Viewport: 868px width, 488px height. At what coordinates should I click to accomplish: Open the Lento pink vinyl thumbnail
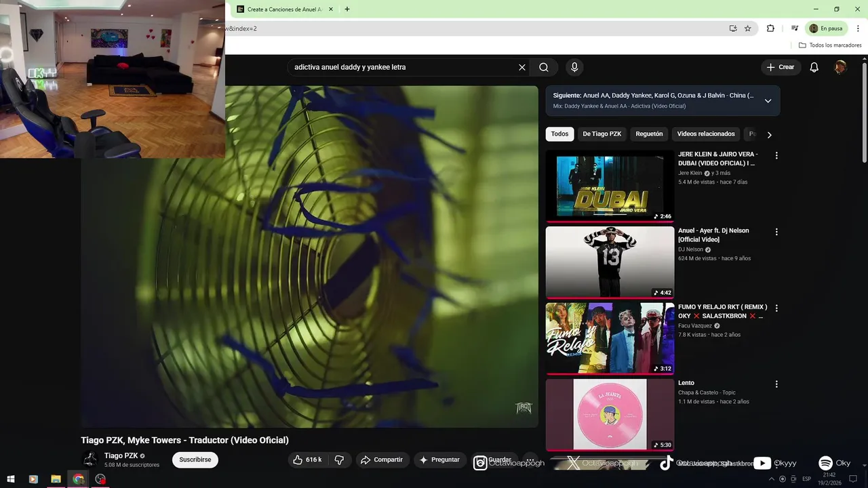click(610, 415)
